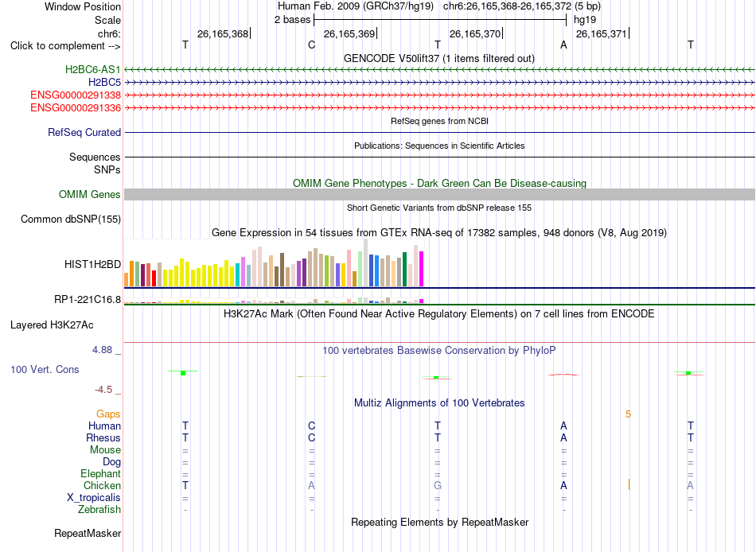Click the PhyloP upper value 4.88
Image resolution: width=756 pixels, height=552 pixels.
coord(102,350)
